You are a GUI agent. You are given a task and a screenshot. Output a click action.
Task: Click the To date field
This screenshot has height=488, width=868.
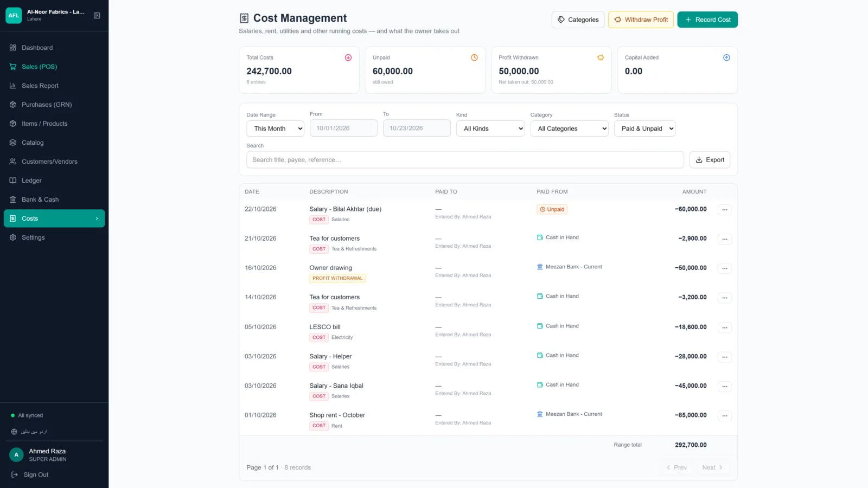[x=417, y=128]
